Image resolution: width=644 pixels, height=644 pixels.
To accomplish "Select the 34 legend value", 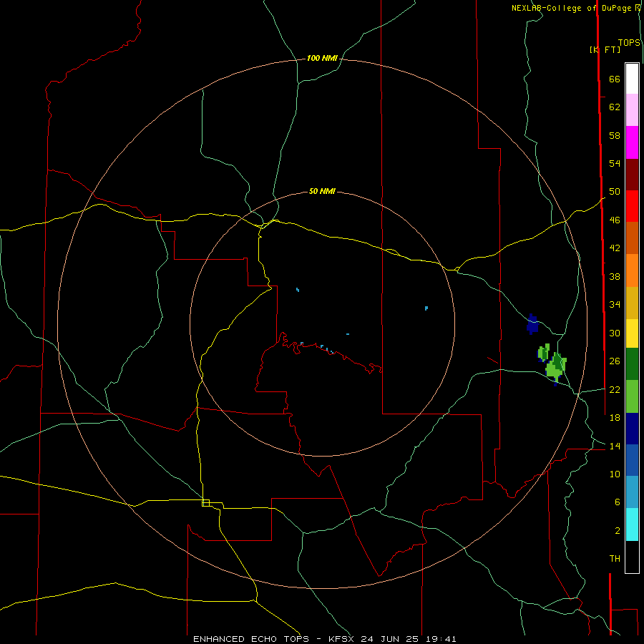I will (x=615, y=304).
